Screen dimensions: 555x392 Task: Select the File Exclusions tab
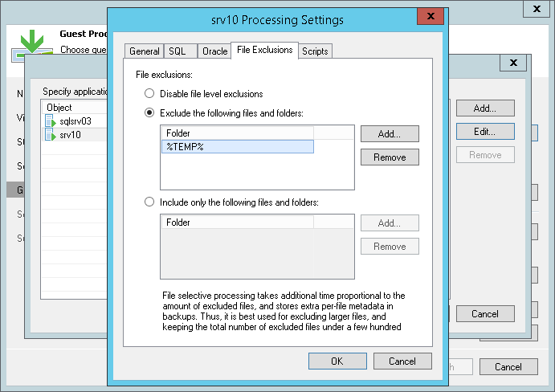[264, 50]
